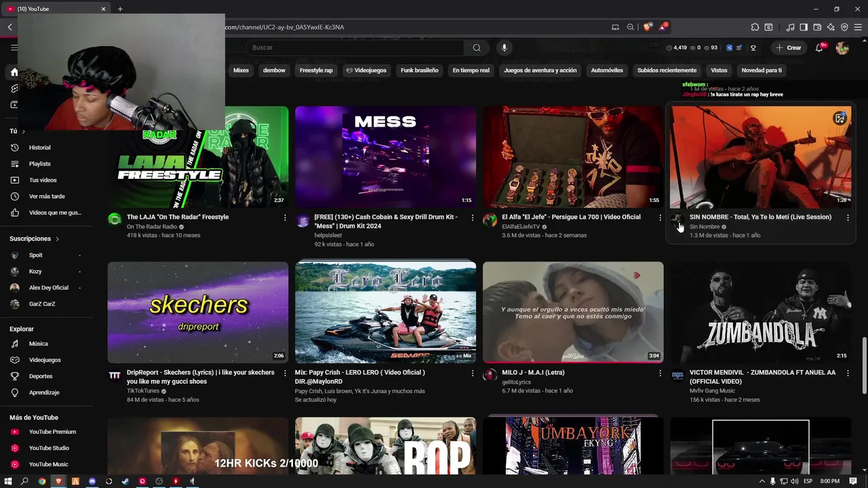Open Brave VPN shield icon
This screenshot has height=488, width=868.
click(x=844, y=27)
